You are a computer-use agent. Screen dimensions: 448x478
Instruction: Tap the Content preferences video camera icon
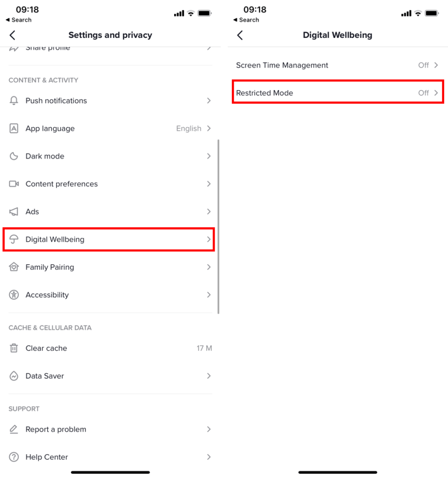tap(14, 184)
